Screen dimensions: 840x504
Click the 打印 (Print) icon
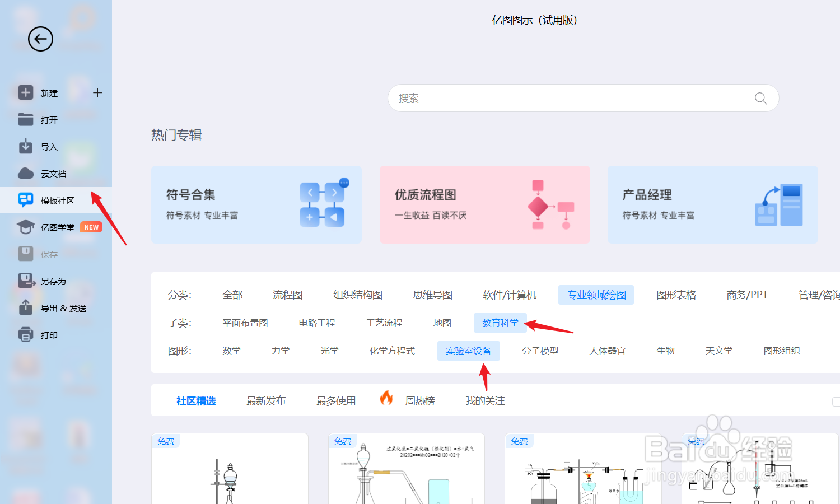[x=26, y=334]
